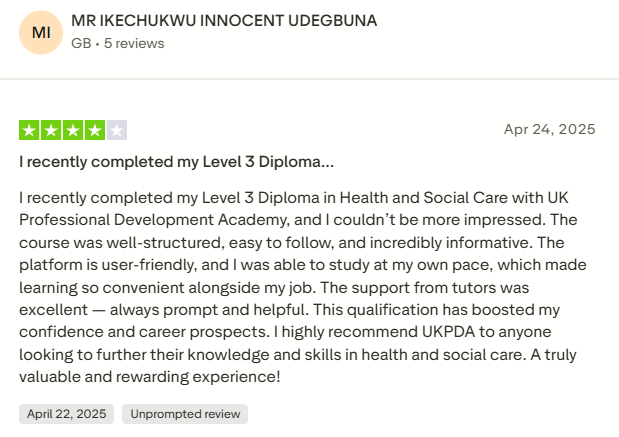
Task: Click the Unprompted review badge
Action: 185,414
